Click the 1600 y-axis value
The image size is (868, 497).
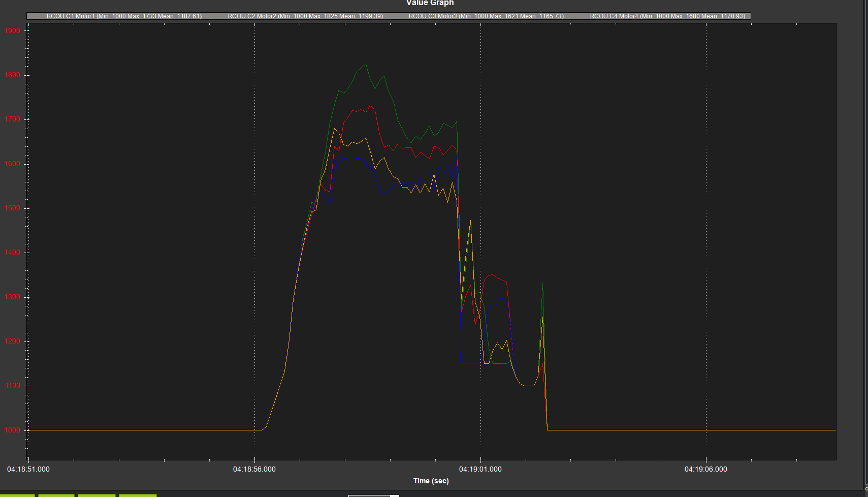coord(13,164)
